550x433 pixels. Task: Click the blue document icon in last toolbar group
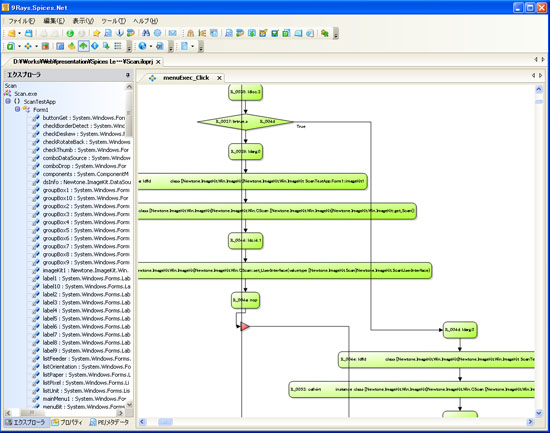pos(185,46)
